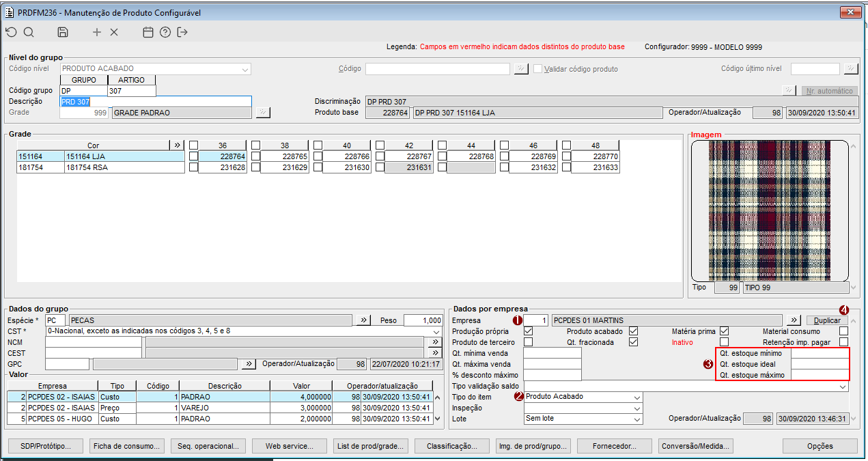Click Conversão/Medida... button
Screen dimensions: 868x461
tap(696, 446)
